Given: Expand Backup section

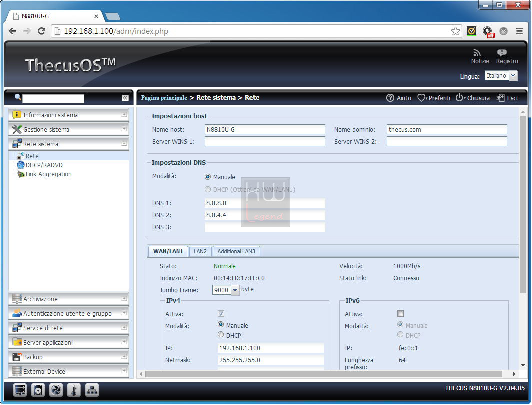Looking at the screenshot, I should (69, 357).
